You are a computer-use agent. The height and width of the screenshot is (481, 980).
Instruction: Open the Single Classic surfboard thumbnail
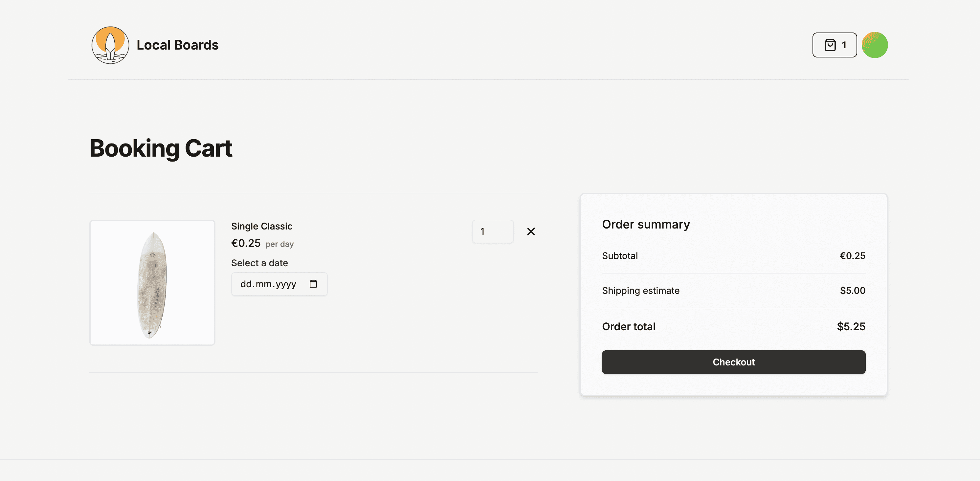point(152,282)
